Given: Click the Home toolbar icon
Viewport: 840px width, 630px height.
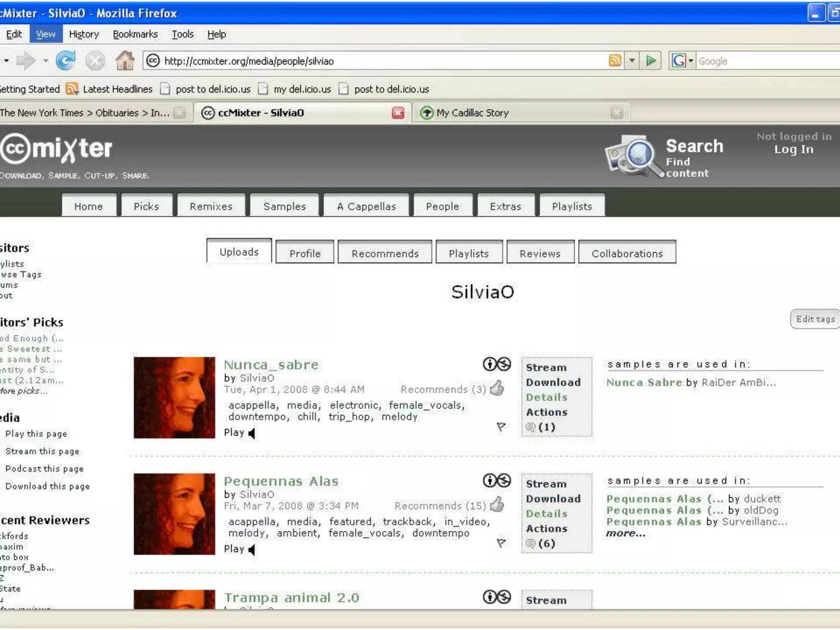Looking at the screenshot, I should 125,61.
